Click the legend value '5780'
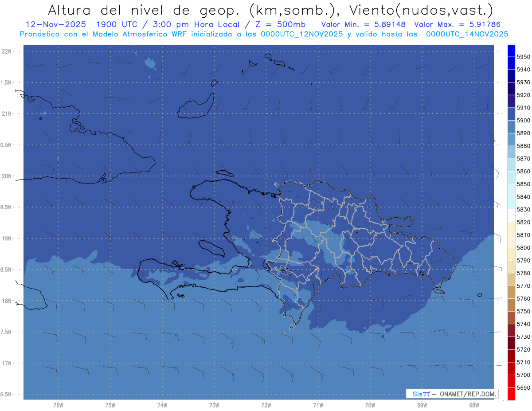The width and height of the screenshot is (532, 411). pos(523,273)
